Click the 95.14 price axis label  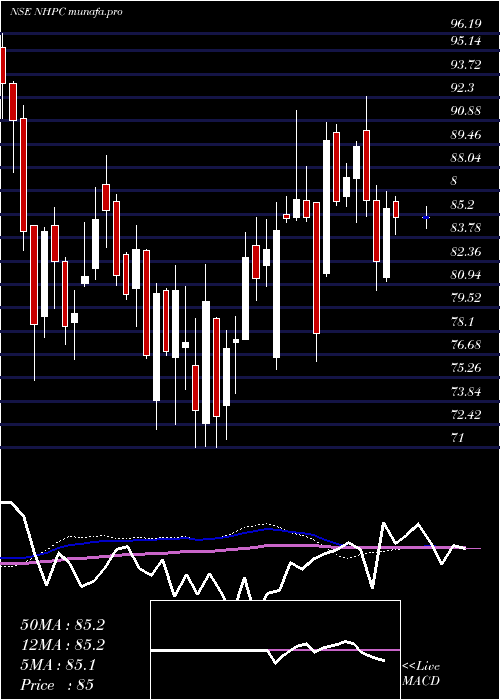point(465,41)
